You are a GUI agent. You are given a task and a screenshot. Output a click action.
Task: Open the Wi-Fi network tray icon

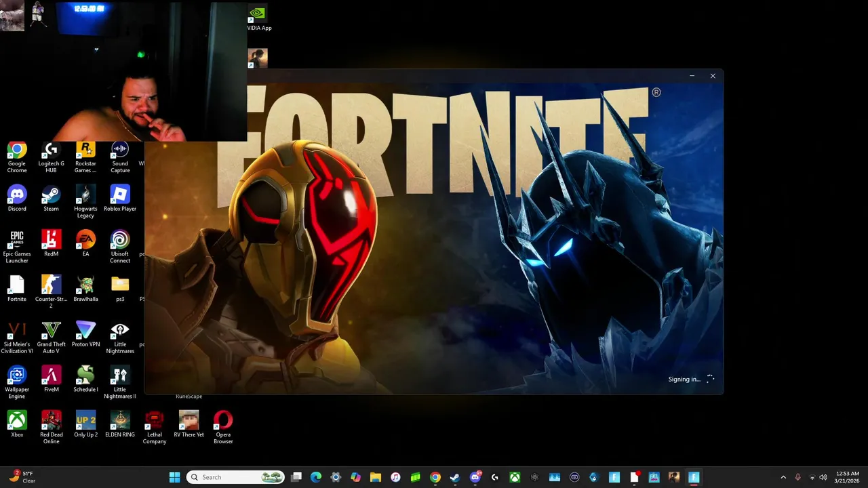coord(812,477)
